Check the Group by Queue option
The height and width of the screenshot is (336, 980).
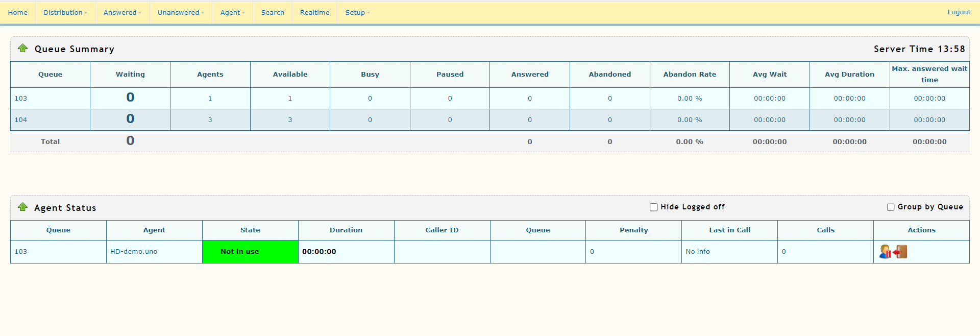tap(891, 207)
